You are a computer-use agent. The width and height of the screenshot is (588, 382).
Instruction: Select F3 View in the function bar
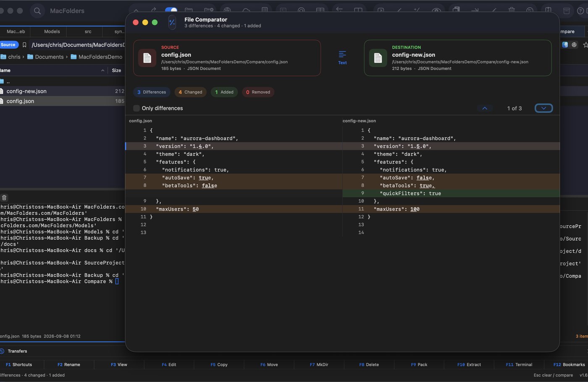click(x=119, y=364)
